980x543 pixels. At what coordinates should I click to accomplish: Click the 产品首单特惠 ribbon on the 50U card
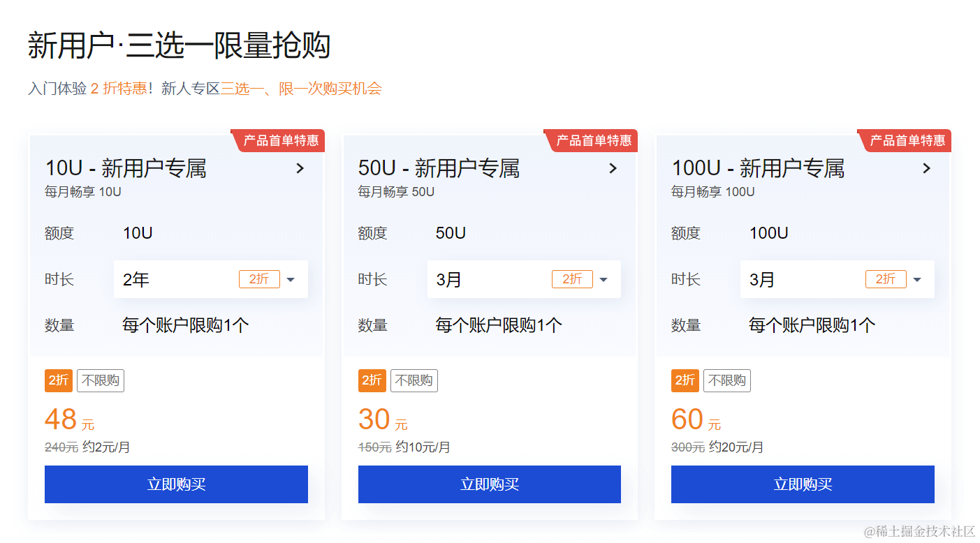[x=592, y=140]
